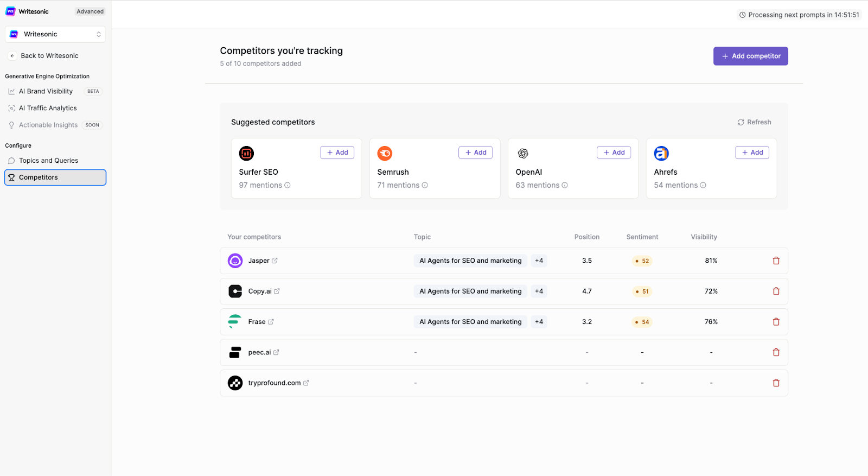868x476 pixels.
Task: Refresh suggested competitors
Action: [754, 122]
